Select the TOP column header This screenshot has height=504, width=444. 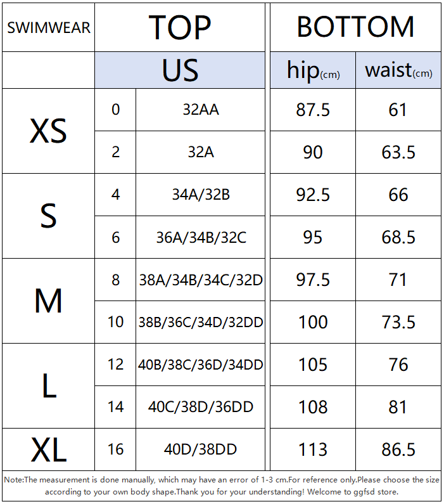point(180,27)
